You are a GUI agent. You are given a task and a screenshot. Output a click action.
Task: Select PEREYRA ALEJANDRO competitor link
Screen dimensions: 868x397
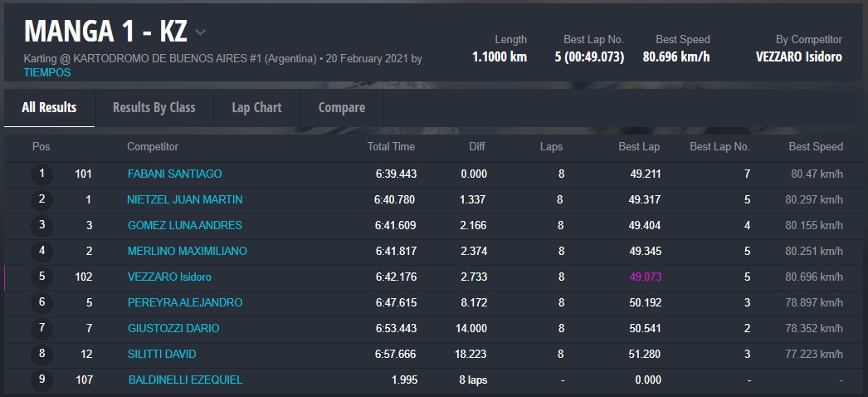coord(184,303)
